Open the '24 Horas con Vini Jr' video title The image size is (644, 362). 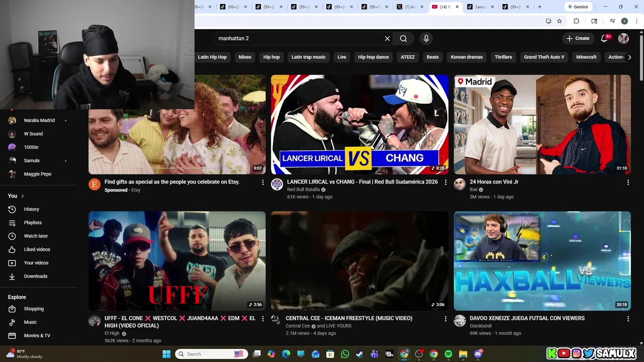[494, 182]
